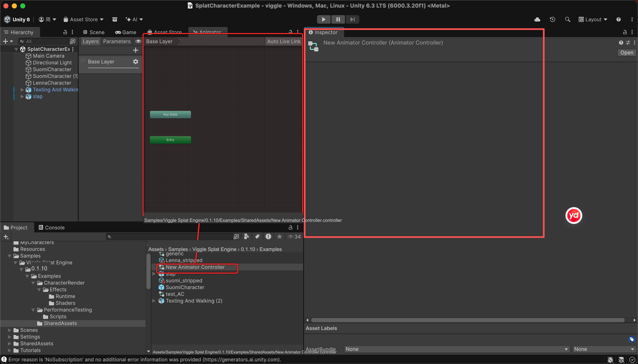Click the Hierarchy search field

pyautogui.click(x=44, y=41)
